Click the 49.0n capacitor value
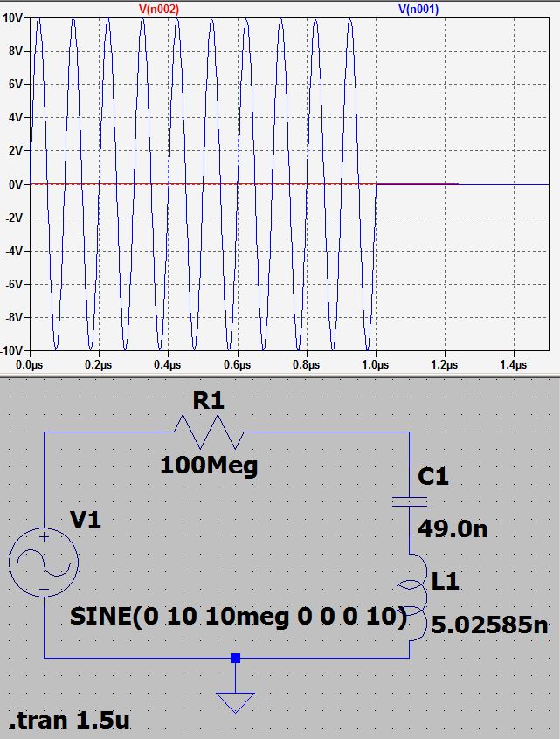Image resolution: width=560 pixels, height=739 pixels. coord(453,529)
